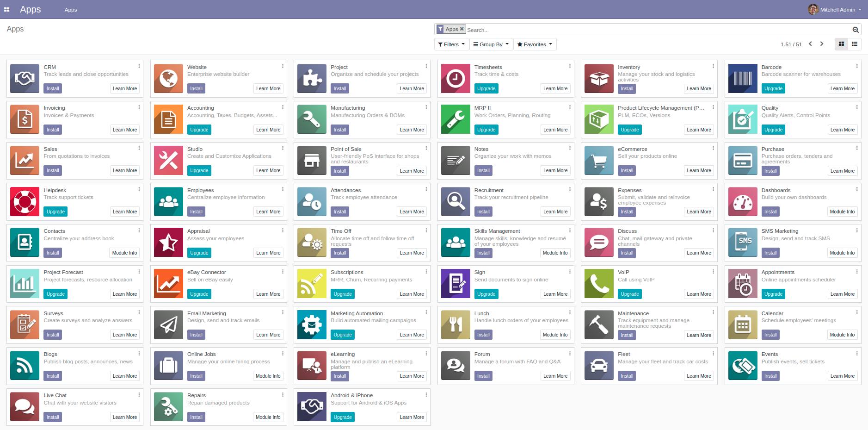The image size is (868, 430).
Task: Open the Group By dropdown
Action: (491, 44)
